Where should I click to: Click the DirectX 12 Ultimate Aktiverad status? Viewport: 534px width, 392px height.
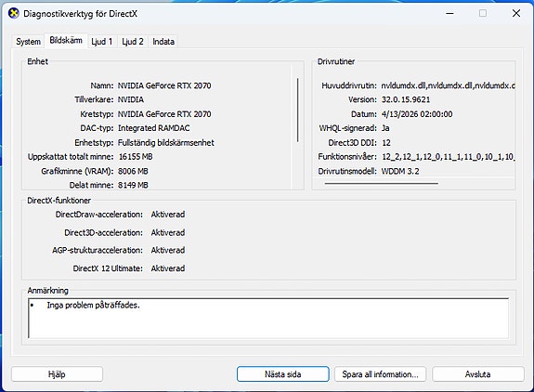168,268
